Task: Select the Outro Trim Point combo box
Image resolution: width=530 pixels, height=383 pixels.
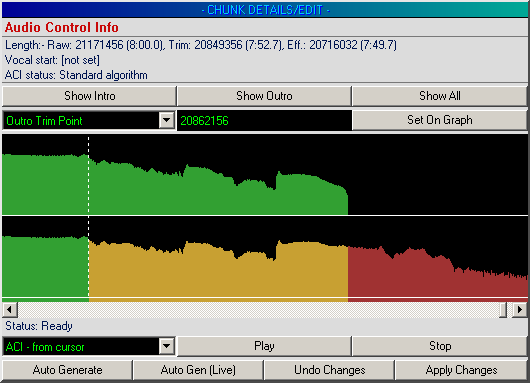Action: 89,120
